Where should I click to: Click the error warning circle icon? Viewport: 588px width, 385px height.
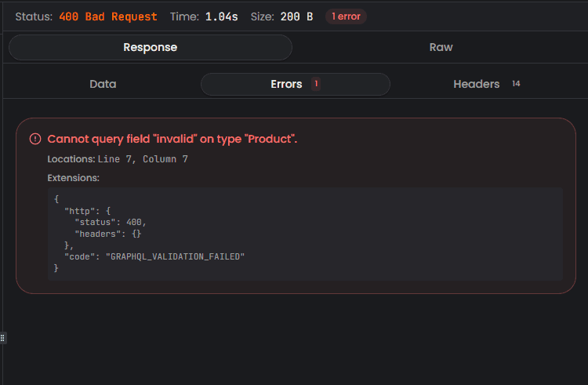[35, 139]
